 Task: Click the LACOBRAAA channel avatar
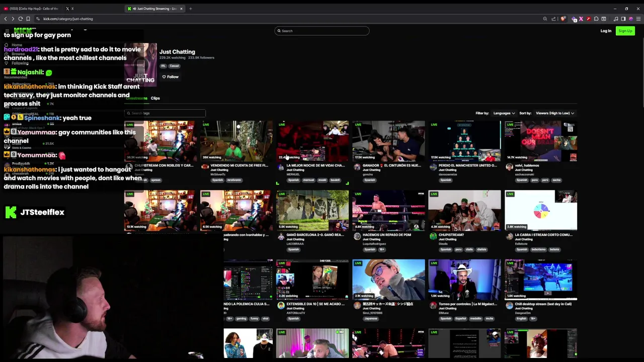[281, 236]
